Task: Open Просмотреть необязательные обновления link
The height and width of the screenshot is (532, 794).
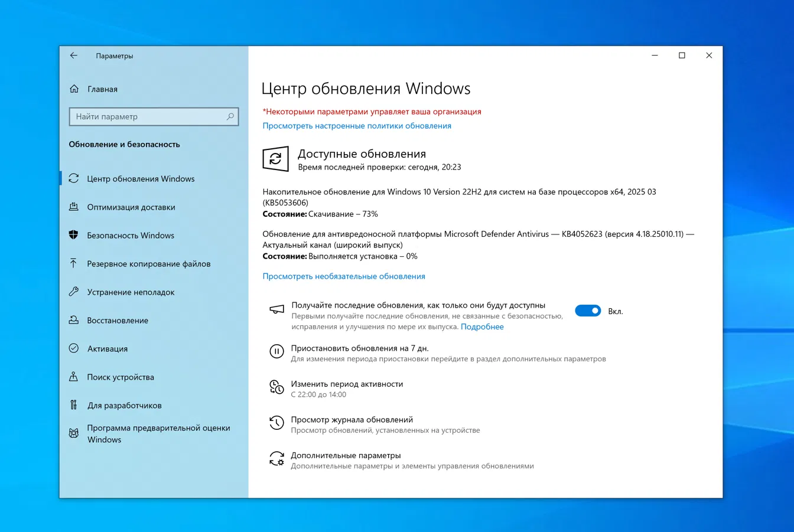Action: pyautogui.click(x=344, y=276)
